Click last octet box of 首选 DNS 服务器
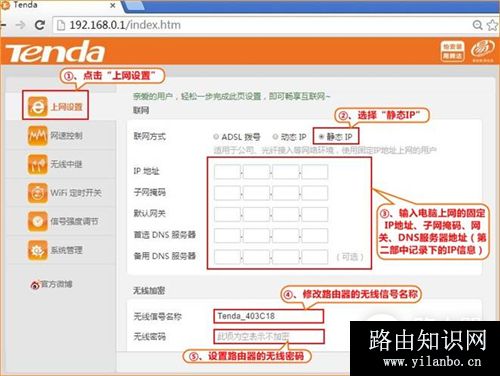500x376 pixels. (315, 236)
